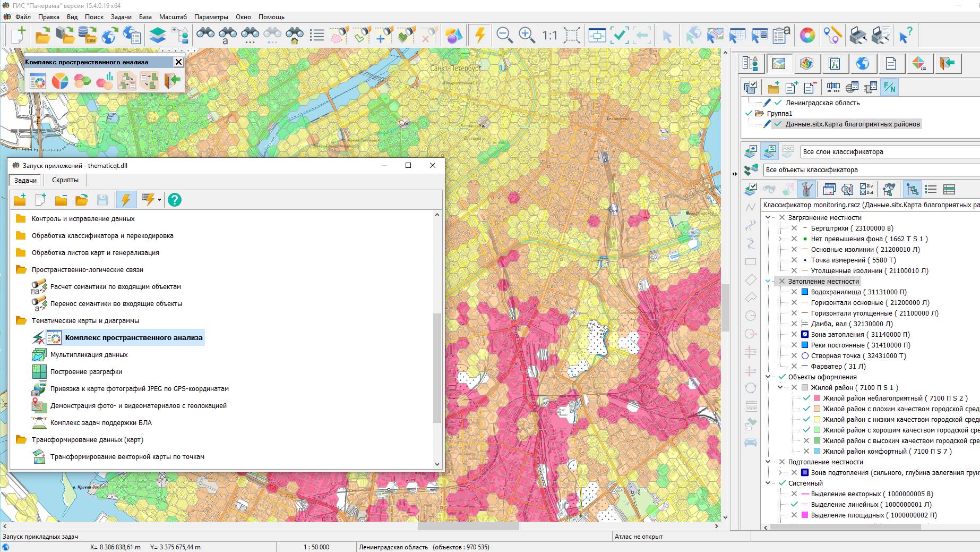The image size is (980, 552).
Task: Click the panel splitter arrows beside map
Action: (x=734, y=174)
